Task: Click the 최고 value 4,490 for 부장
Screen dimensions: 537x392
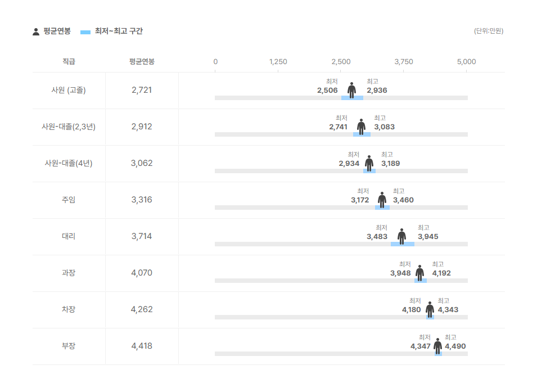Action: 455,346
